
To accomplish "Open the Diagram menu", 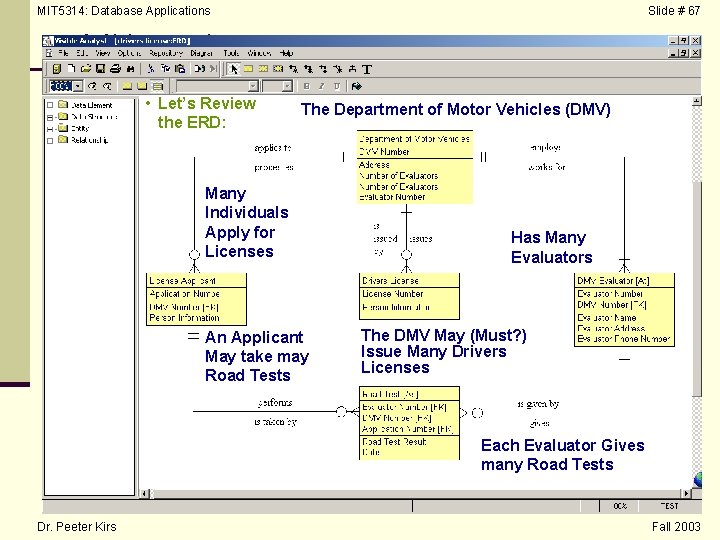I will point(202,53).
